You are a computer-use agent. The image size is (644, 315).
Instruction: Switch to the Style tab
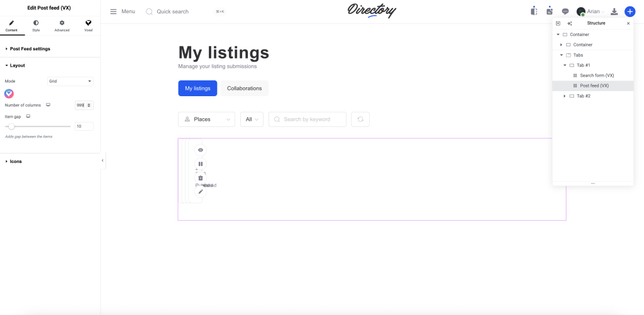pyautogui.click(x=35, y=26)
